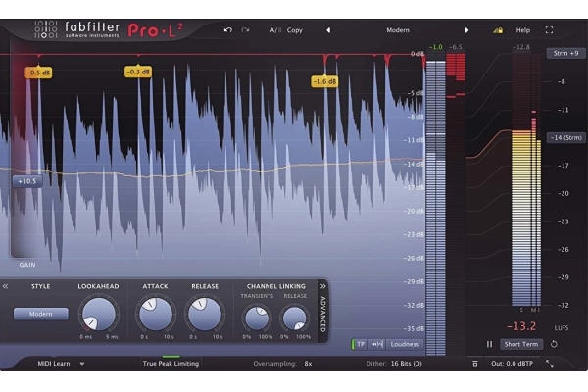
Task: Click the undo arrow icon
Action: point(228,30)
